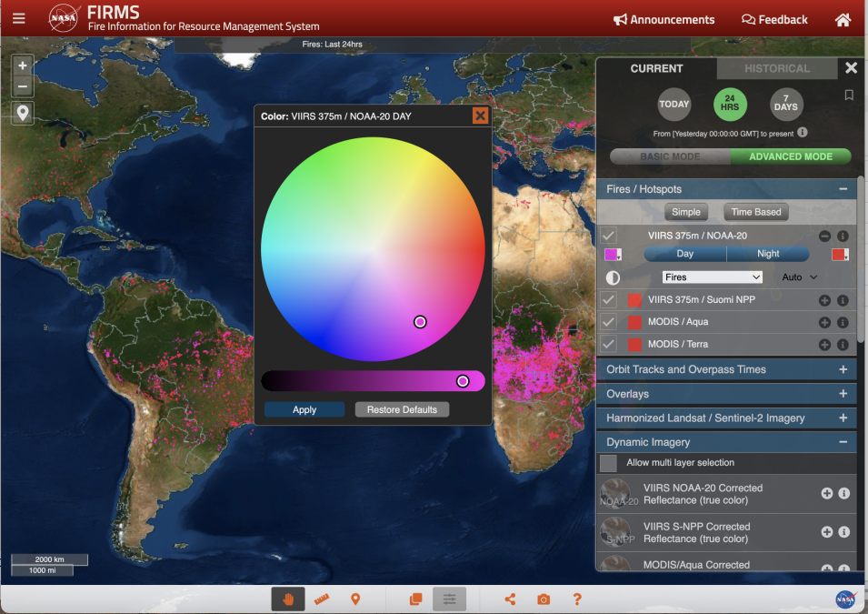Click the bookmark icon in the layers panel
The height and width of the screenshot is (614, 868).
[849, 96]
